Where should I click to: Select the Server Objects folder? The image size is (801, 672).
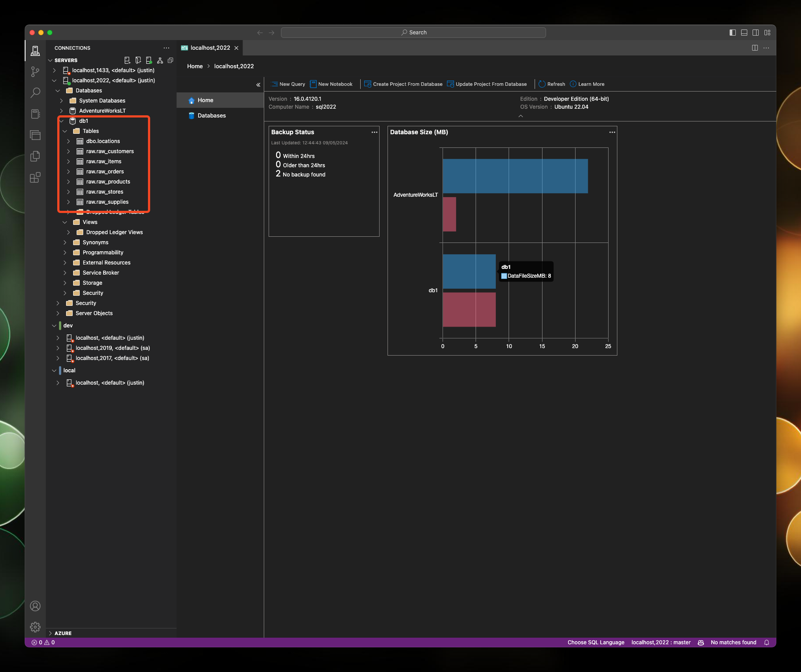click(94, 313)
